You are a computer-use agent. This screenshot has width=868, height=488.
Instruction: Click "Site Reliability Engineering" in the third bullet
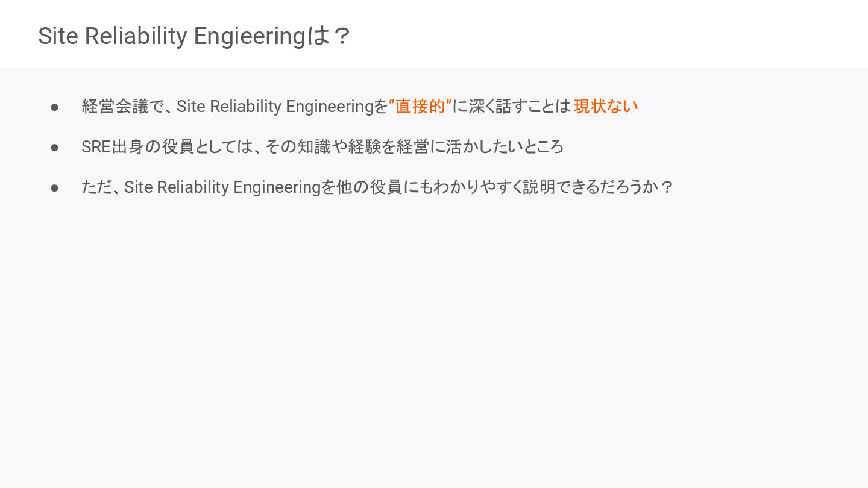coord(222,187)
